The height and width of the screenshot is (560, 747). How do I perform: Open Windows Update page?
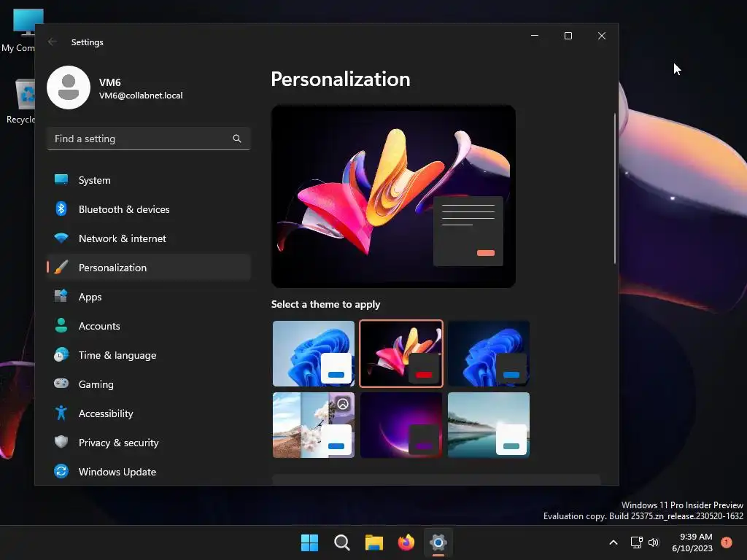[x=149, y=472]
